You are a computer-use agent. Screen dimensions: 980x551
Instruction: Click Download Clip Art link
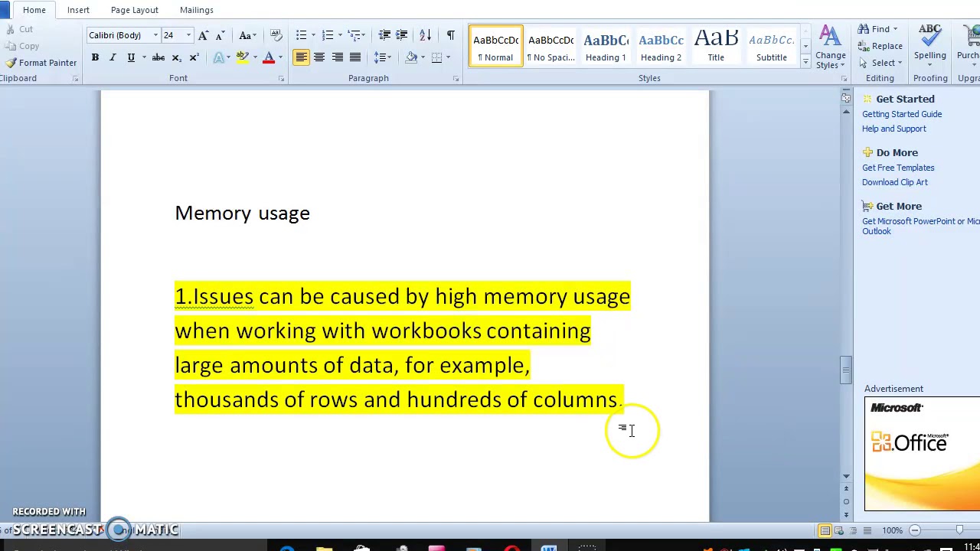pos(895,182)
